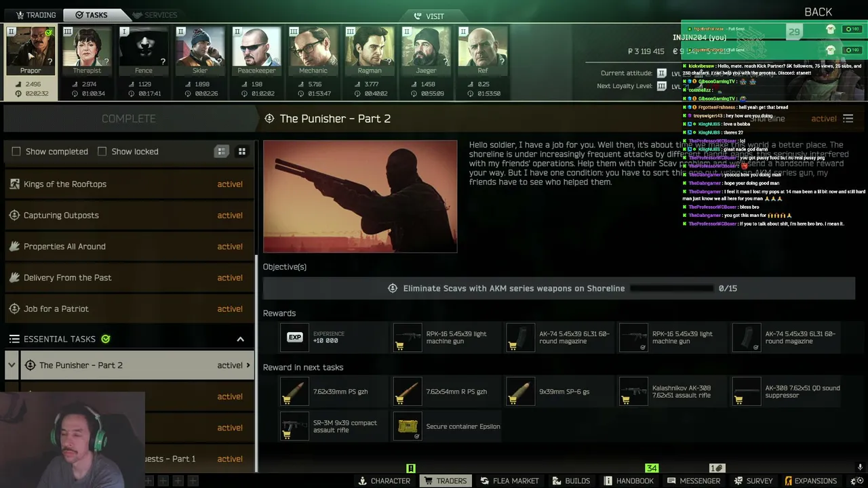The height and width of the screenshot is (488, 868).
Task: Select the Jaeger trader portrait
Action: coord(426,52)
